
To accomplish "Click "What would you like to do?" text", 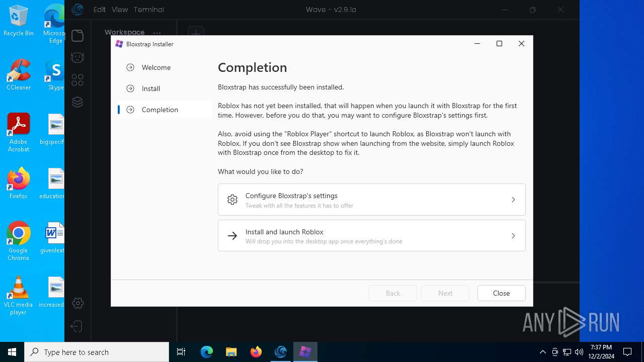I will click(260, 171).
